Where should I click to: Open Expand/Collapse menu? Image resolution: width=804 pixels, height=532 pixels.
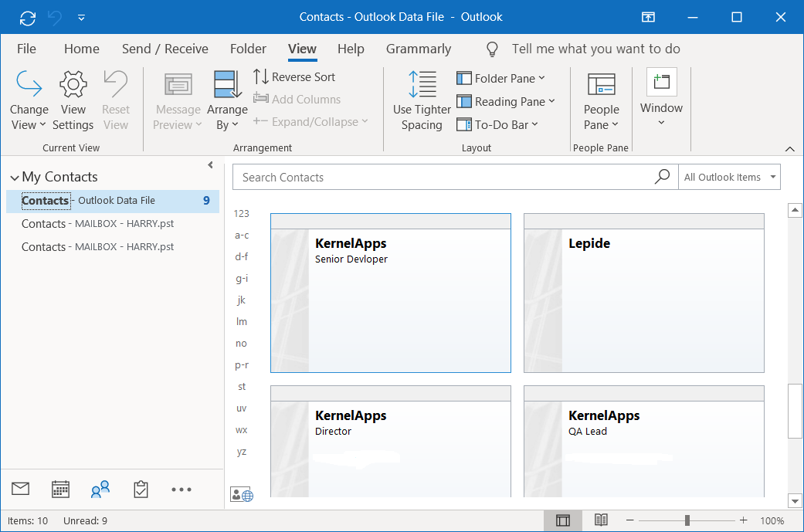310,121
